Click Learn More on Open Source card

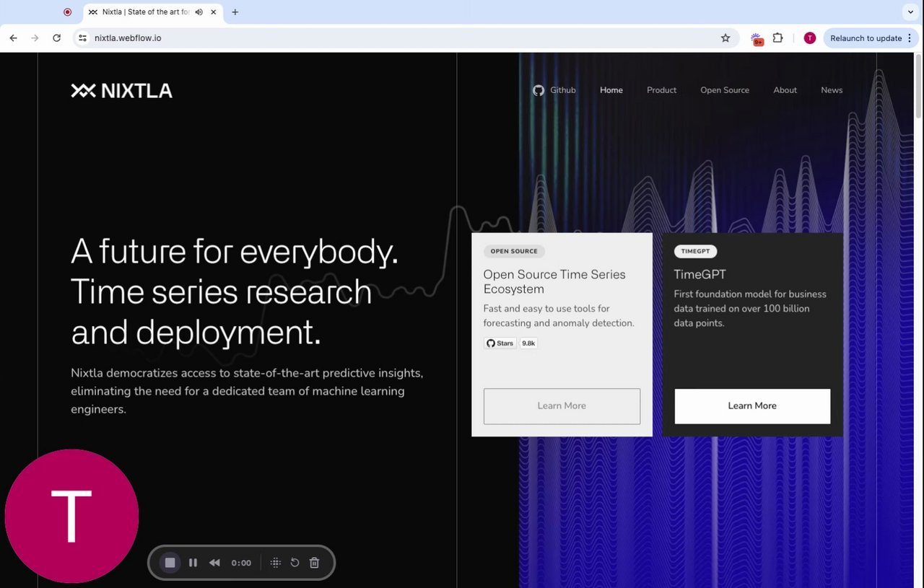click(x=562, y=406)
